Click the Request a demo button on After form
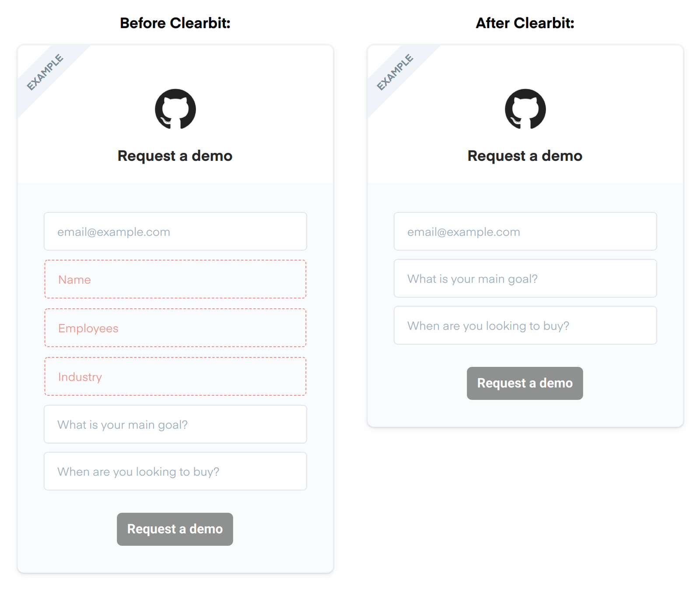Viewport: 700px width, 592px height. pyautogui.click(x=525, y=383)
